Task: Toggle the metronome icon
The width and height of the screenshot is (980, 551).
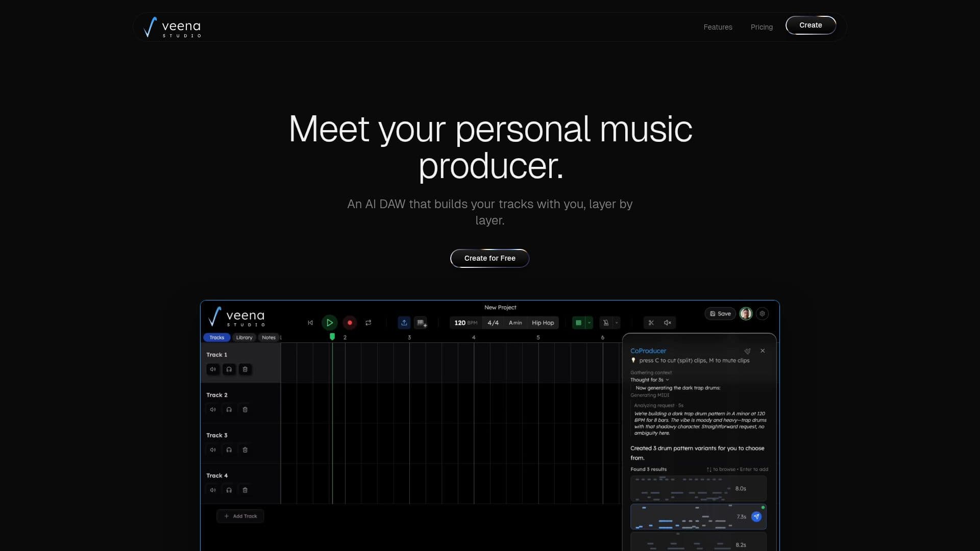Action: 606,323
